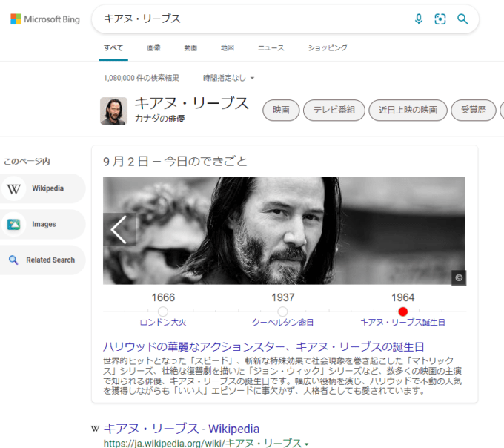Open visual search camera icon

pos(440,19)
